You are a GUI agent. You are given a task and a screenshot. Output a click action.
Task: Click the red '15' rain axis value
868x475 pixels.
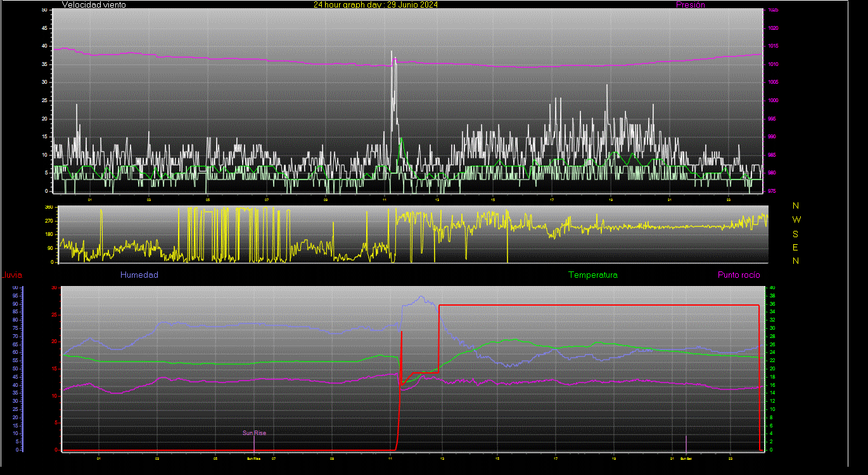[x=54, y=368]
